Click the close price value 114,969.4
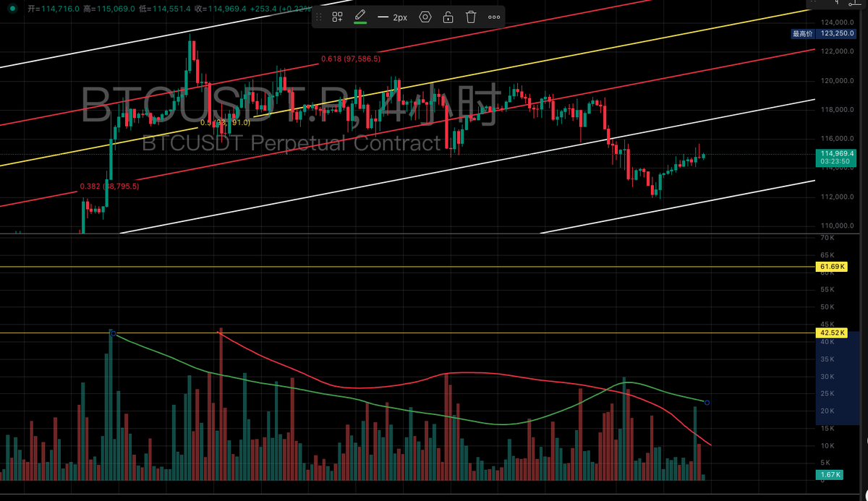 pyautogui.click(x=226, y=9)
